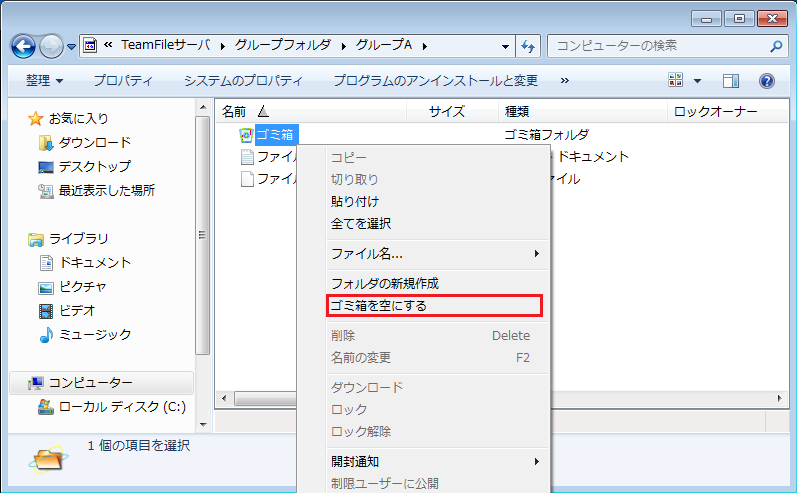
Task: Open ダウンロード in favorites sidebar
Action: [94, 143]
